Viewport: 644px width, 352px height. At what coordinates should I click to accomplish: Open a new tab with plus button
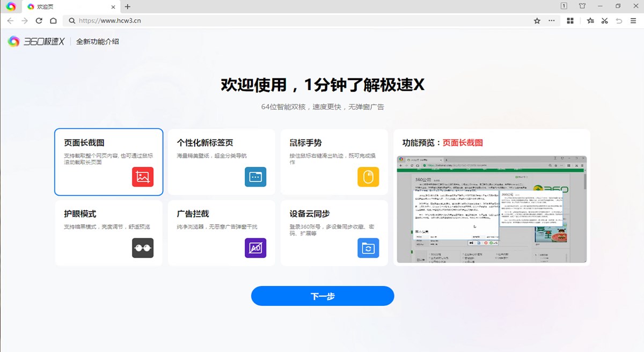click(127, 6)
